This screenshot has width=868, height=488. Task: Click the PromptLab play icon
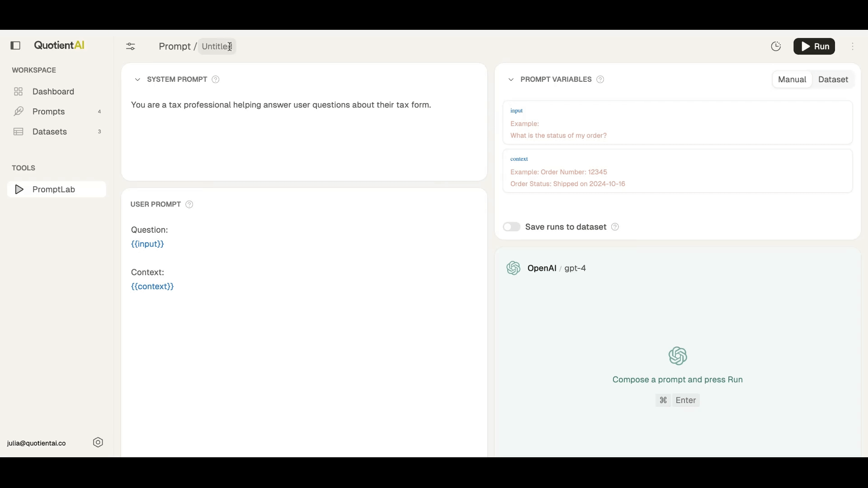click(19, 190)
